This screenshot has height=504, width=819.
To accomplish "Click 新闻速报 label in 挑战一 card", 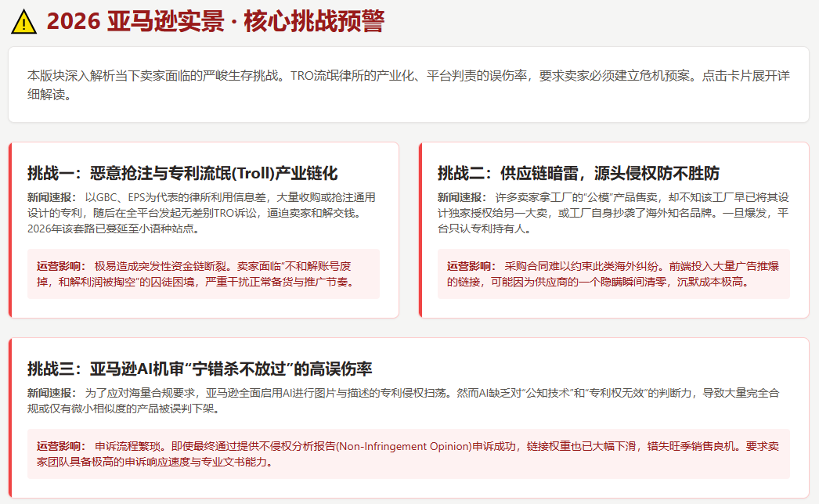I will (x=51, y=197).
